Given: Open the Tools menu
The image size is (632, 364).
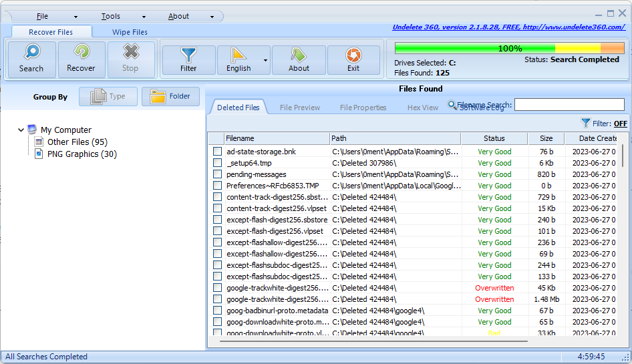Looking at the screenshot, I should [x=110, y=16].
